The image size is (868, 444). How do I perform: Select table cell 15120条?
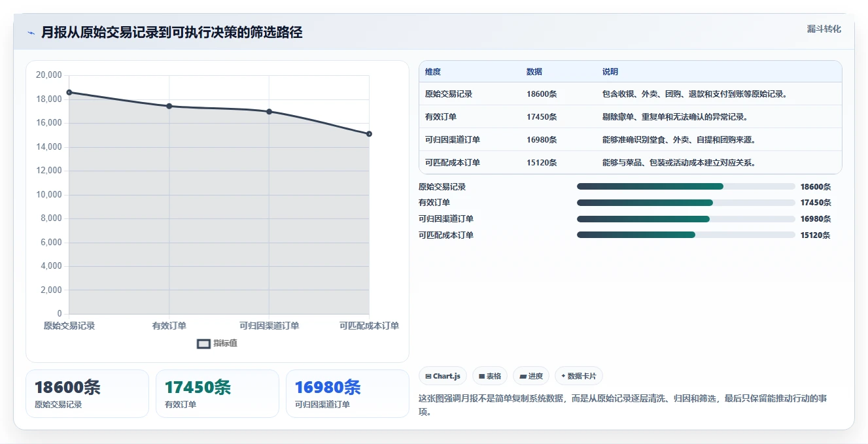(542, 163)
